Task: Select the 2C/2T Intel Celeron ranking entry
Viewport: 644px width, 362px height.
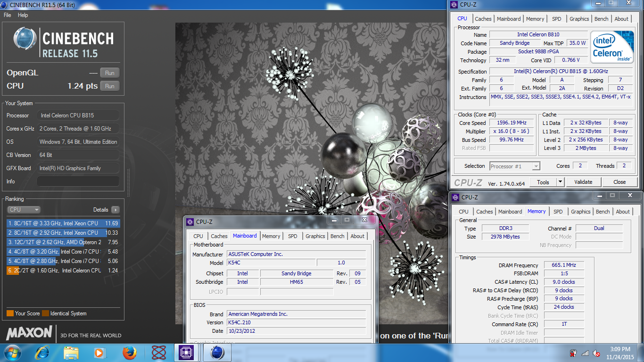Action: (x=63, y=271)
